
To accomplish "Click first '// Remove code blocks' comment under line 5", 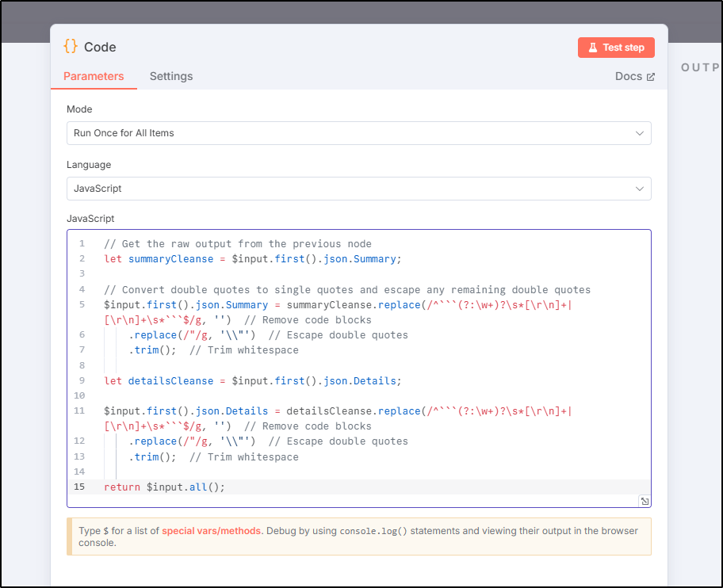I will (308, 320).
